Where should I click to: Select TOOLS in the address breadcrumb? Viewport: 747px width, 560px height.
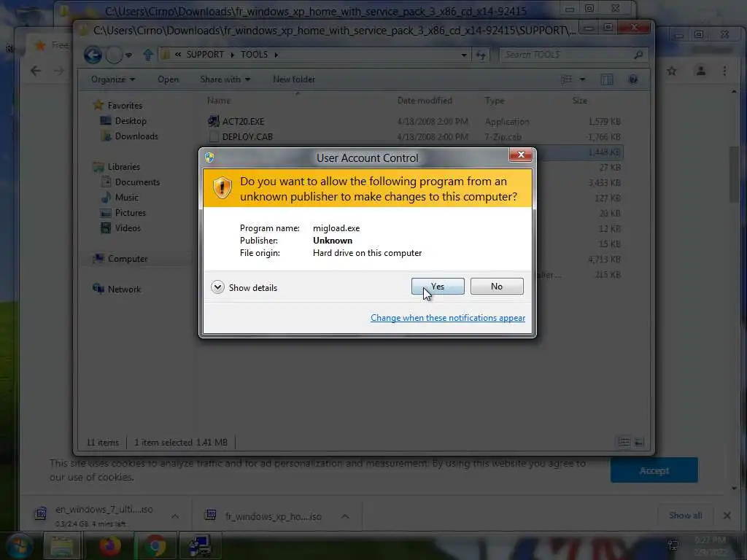254,54
